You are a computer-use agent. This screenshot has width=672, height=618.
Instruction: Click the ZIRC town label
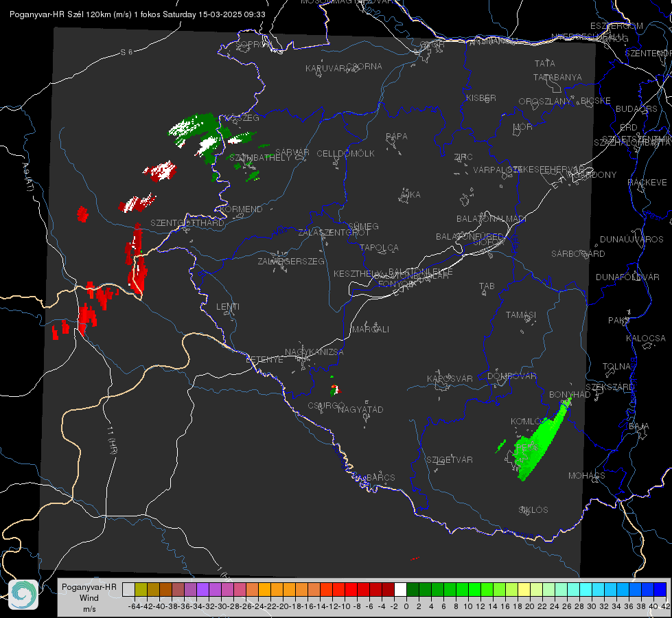pos(463,157)
